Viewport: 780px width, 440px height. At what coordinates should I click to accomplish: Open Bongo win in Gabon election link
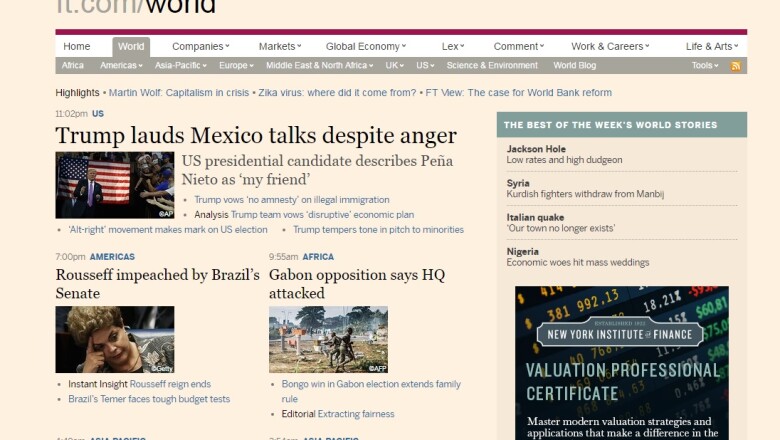coord(371,391)
